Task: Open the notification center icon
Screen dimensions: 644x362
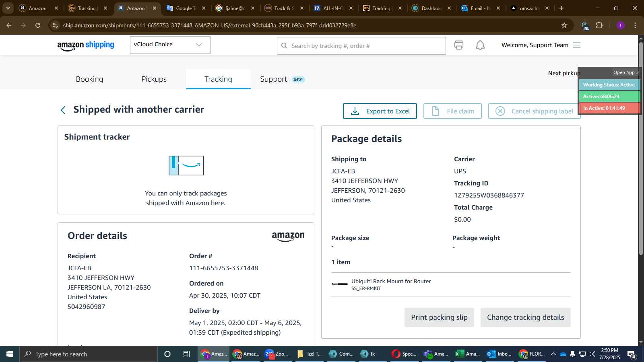Action: pyautogui.click(x=632, y=354)
